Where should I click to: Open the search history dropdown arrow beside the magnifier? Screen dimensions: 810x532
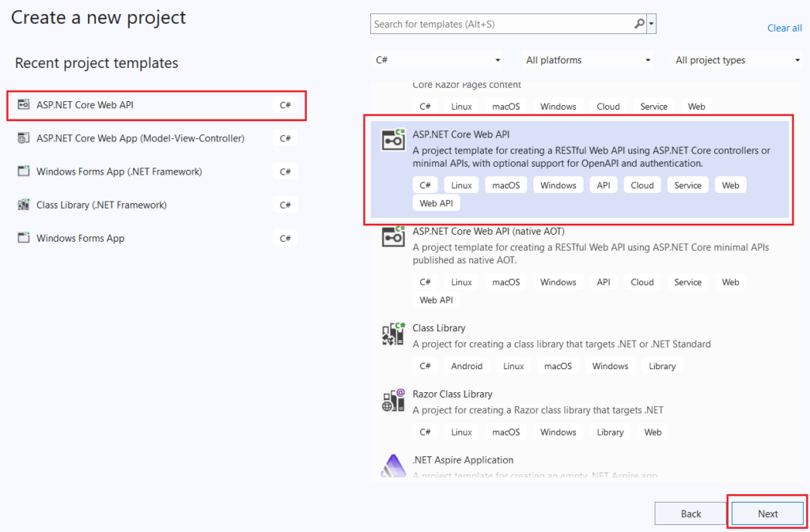pos(652,24)
